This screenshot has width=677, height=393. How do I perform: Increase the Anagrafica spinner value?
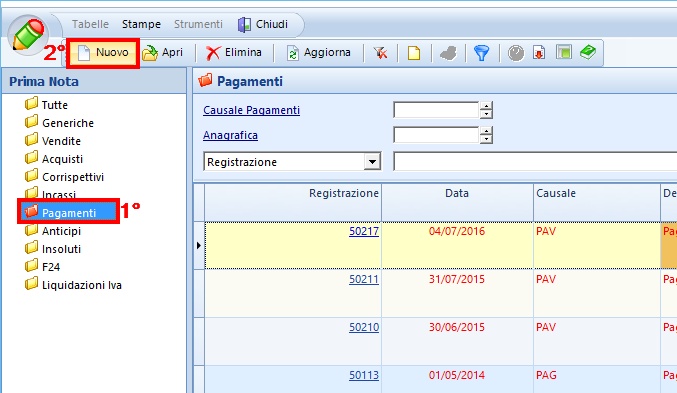[486, 131]
